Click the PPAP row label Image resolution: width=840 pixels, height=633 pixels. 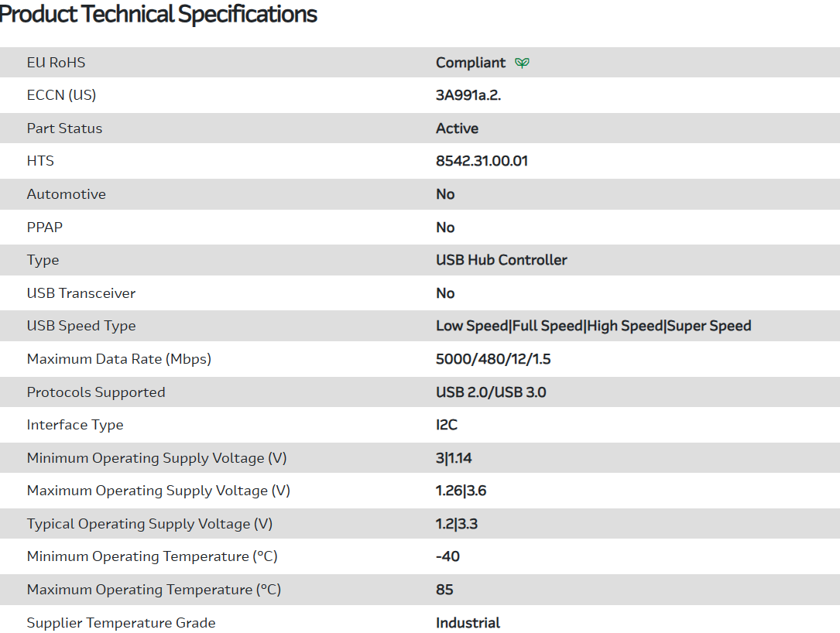click(44, 228)
